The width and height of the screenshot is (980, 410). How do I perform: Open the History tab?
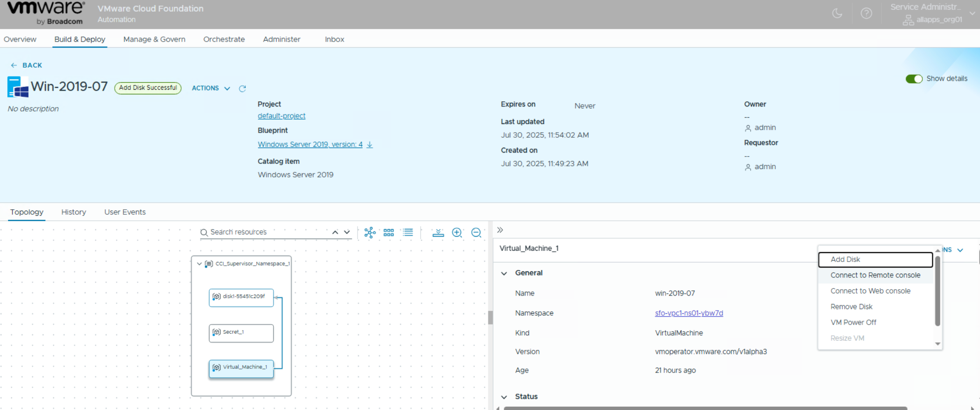(x=73, y=212)
